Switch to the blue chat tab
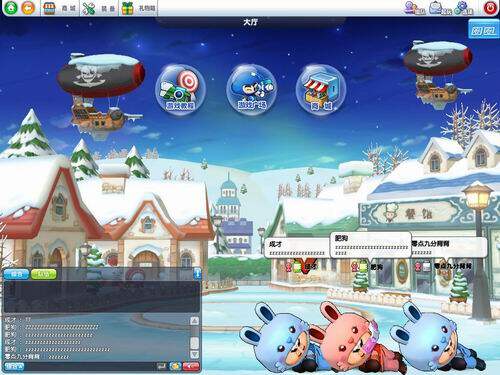500x375 pixels. 16,274
